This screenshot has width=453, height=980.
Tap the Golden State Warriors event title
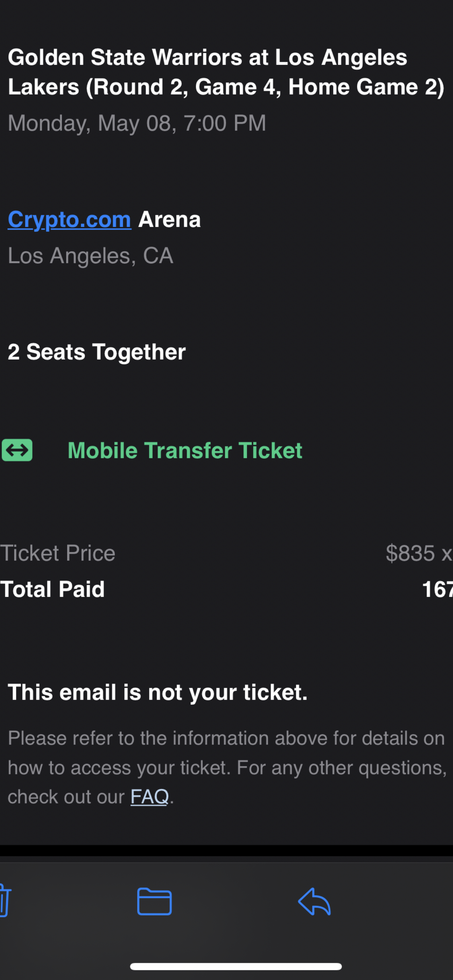(x=208, y=58)
